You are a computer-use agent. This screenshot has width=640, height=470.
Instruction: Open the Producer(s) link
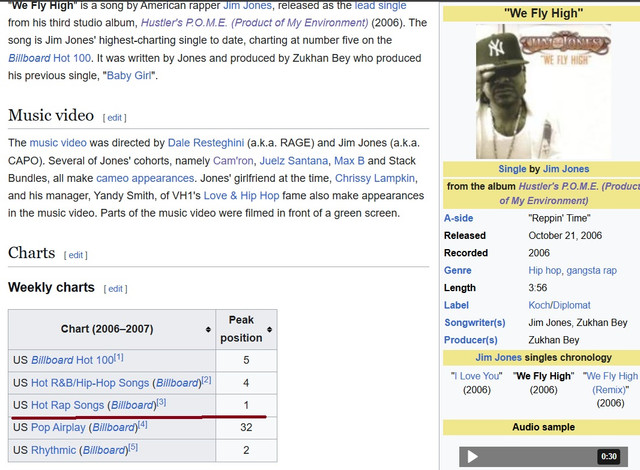[x=471, y=340]
